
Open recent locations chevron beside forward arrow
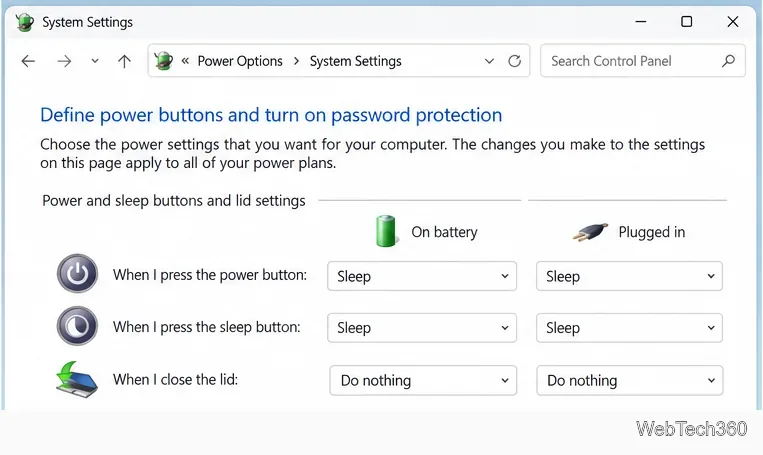(95, 61)
